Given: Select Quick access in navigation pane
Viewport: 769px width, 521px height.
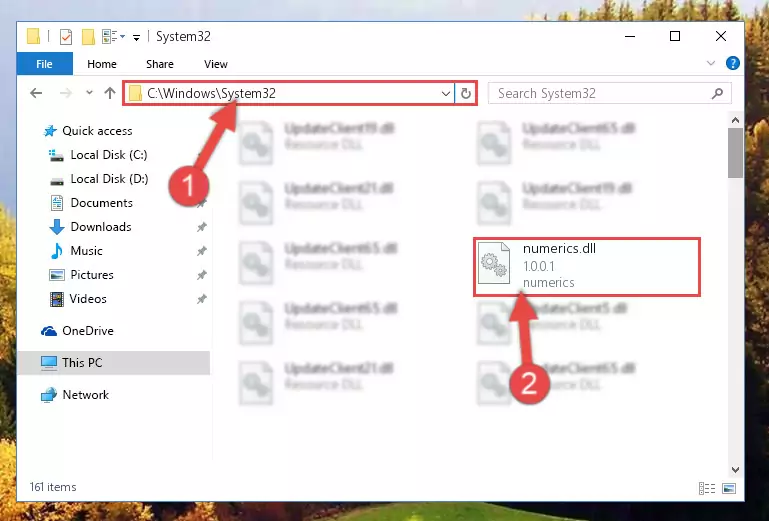Looking at the screenshot, I should pos(97,131).
